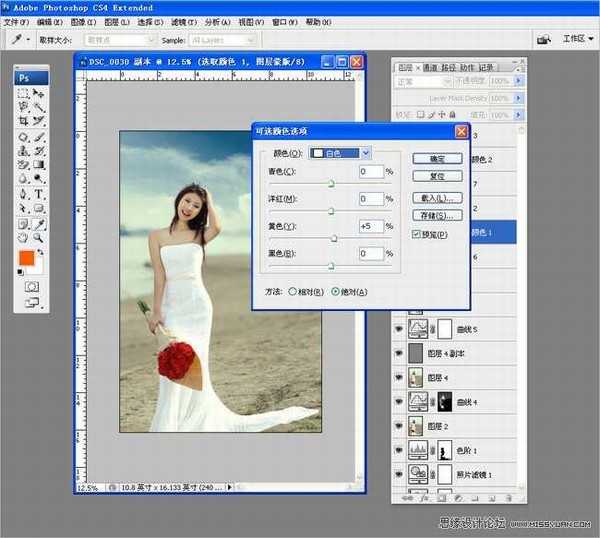
Task: Choose the Hand tool
Action: (x=23, y=238)
